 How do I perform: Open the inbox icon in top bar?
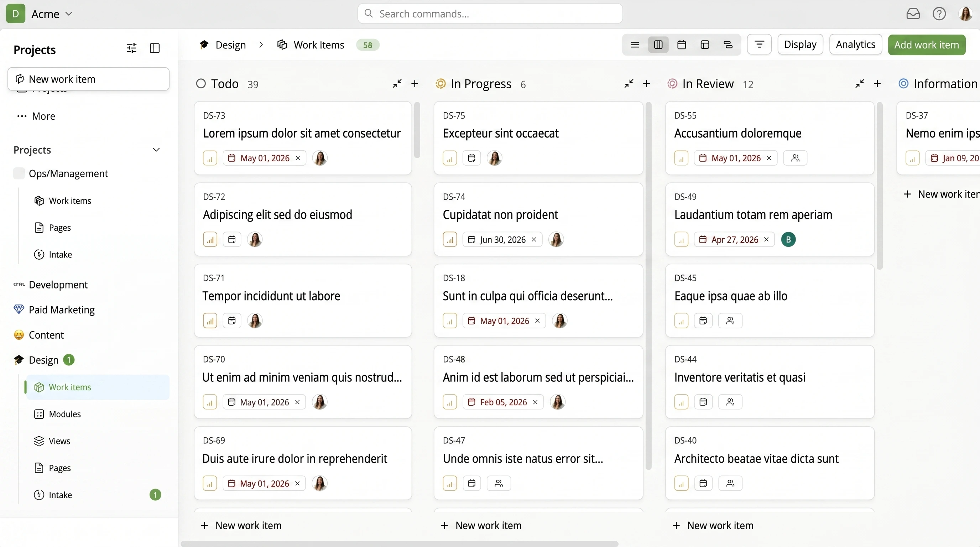click(913, 14)
